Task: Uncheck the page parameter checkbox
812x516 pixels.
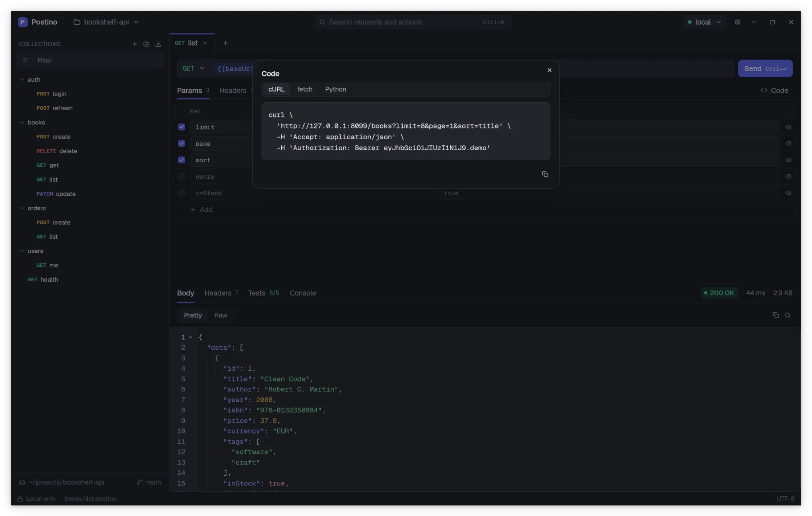Action: tap(181, 143)
